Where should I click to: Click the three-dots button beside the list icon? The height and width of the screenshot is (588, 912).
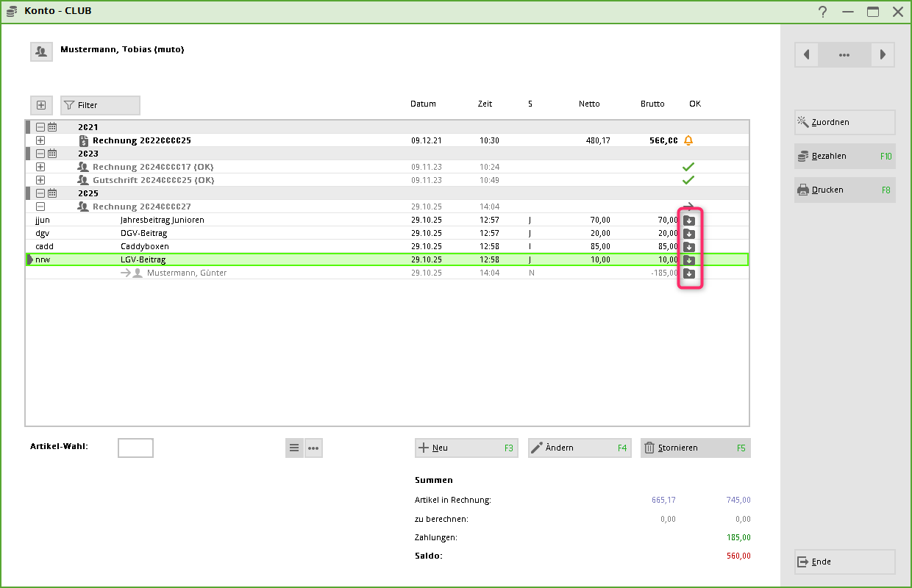point(313,448)
